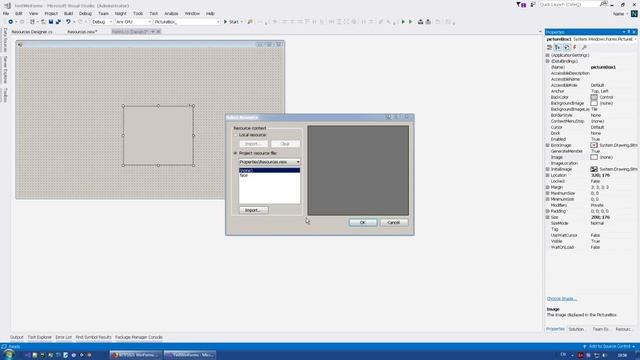Open the Package Manager Console tab
The width and height of the screenshot is (640, 360).
click(x=139, y=337)
